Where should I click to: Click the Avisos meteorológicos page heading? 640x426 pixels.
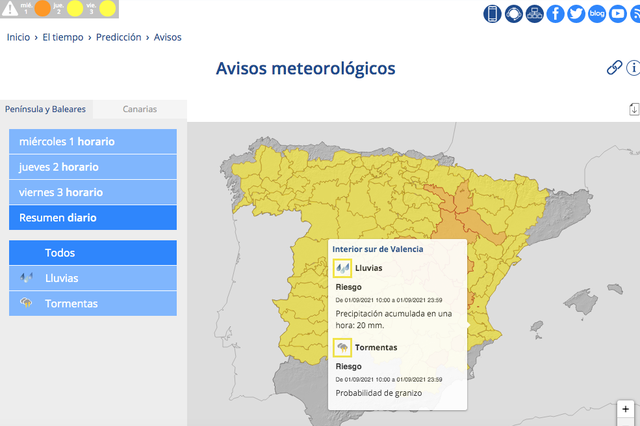[305, 68]
